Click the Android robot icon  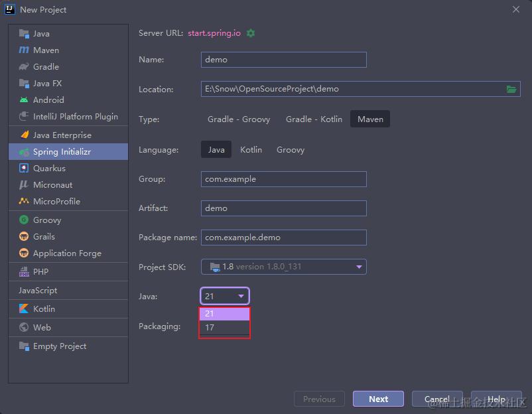tap(24, 100)
